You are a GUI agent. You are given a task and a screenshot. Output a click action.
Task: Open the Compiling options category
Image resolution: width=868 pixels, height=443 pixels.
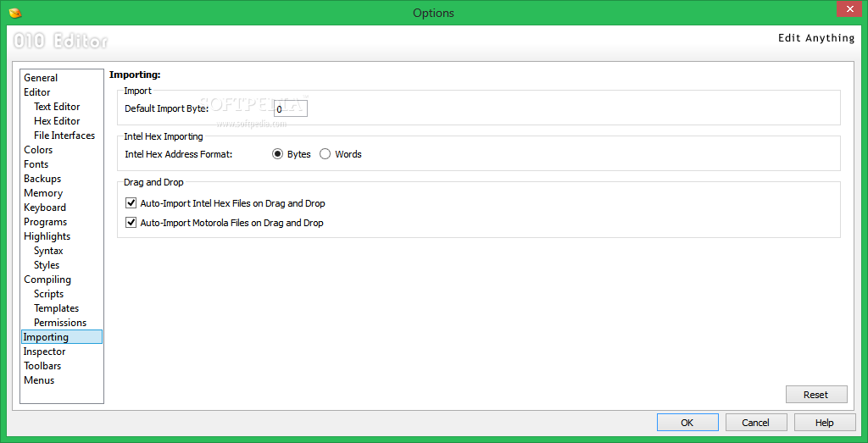point(47,280)
